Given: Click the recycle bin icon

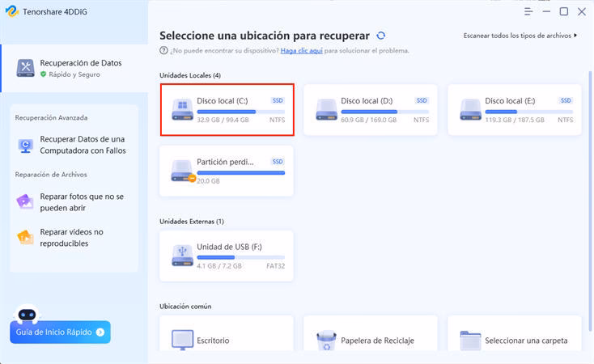Looking at the screenshot, I should click(x=326, y=340).
